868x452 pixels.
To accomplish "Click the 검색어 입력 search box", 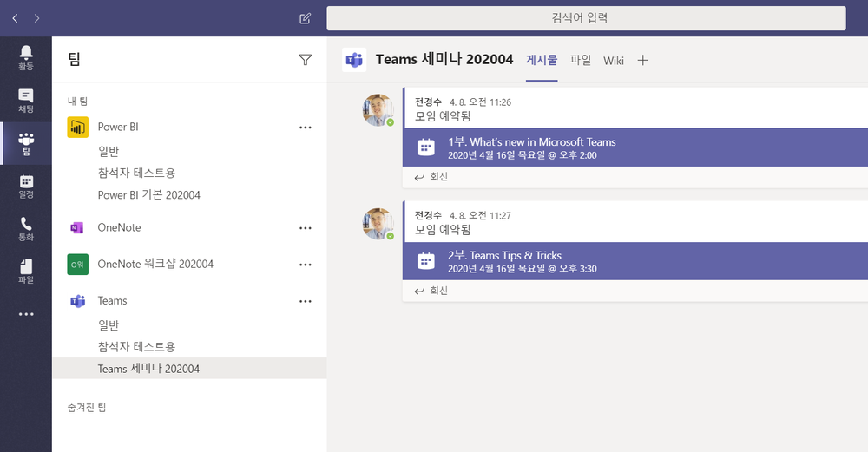I will tap(586, 18).
